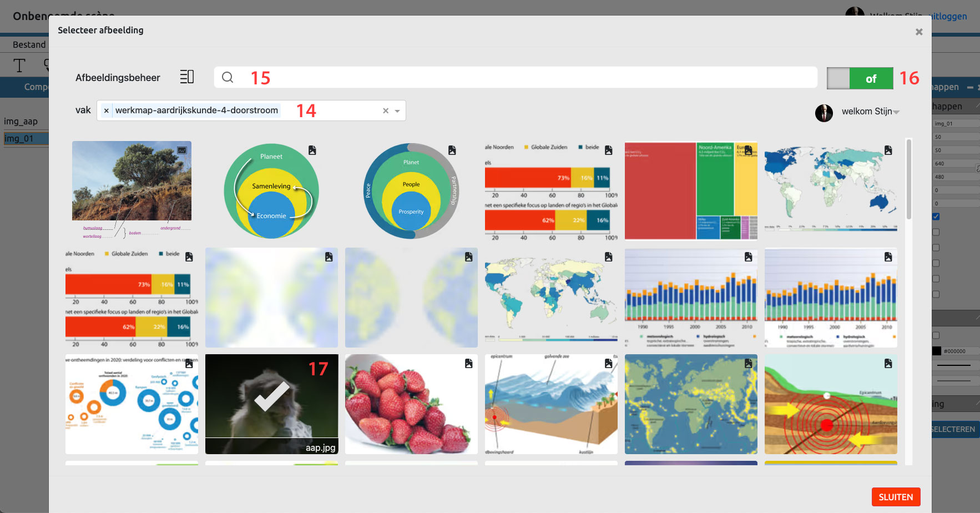Open file icon on tsunami diagram

tap(609, 363)
